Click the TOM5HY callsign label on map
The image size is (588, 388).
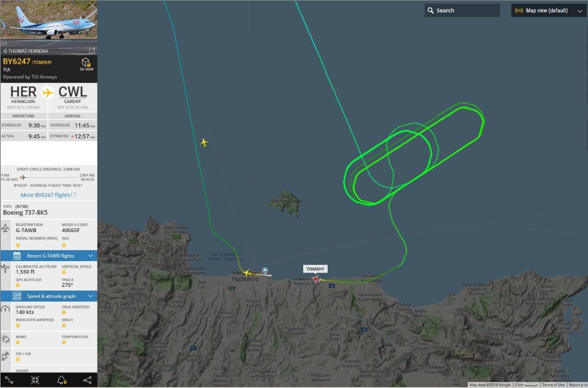click(x=316, y=269)
